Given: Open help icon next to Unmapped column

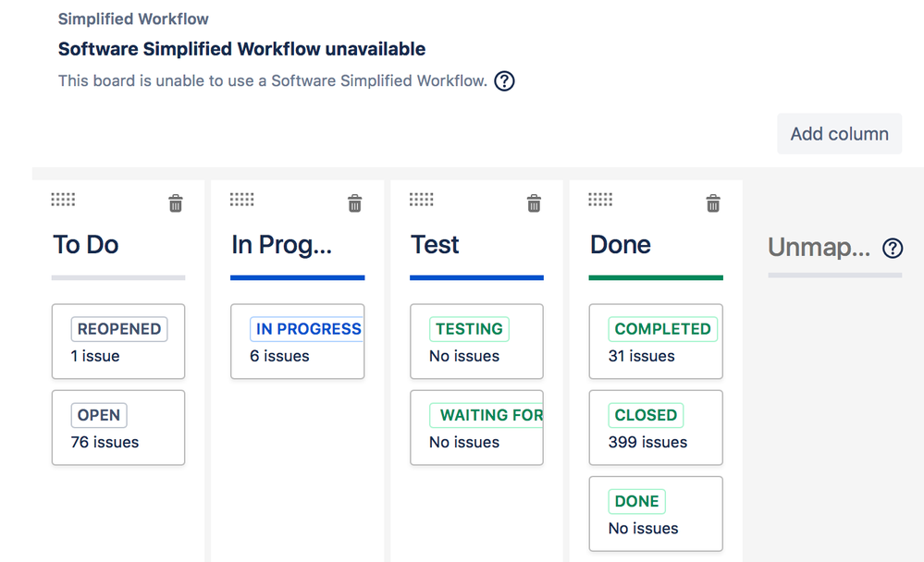Looking at the screenshot, I should tap(893, 248).
